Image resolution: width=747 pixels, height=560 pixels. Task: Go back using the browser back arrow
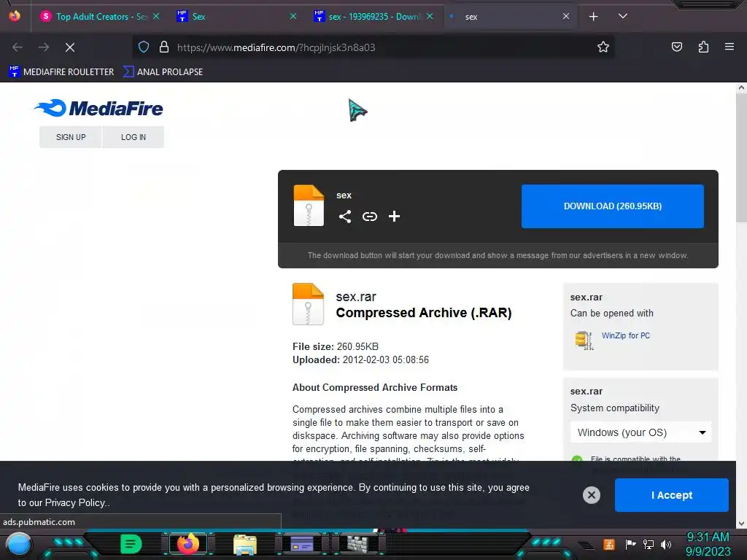pyautogui.click(x=18, y=47)
